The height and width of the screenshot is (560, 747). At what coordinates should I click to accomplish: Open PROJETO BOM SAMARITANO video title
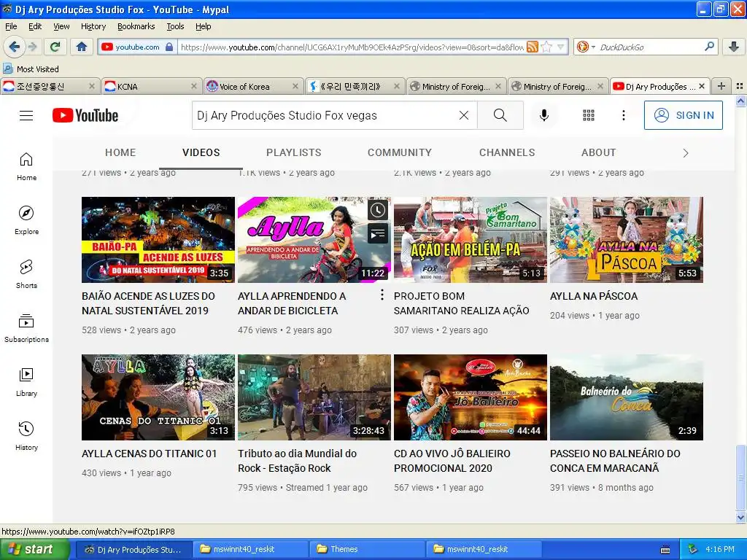click(461, 303)
